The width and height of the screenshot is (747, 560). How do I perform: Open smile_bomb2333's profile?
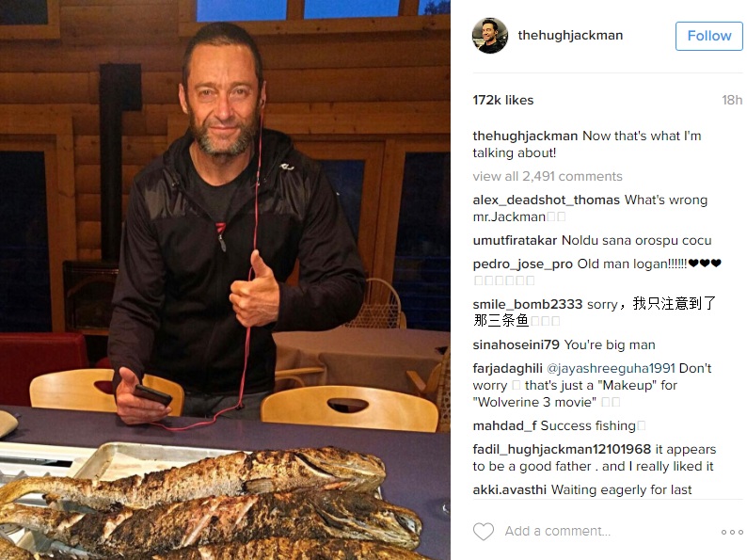(x=528, y=304)
